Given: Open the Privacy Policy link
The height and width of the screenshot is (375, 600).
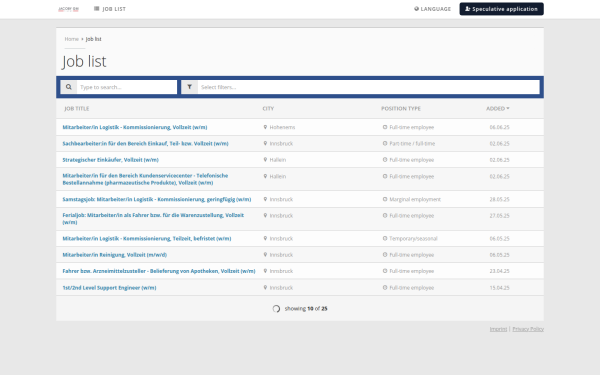Looking at the screenshot, I should [x=528, y=329].
